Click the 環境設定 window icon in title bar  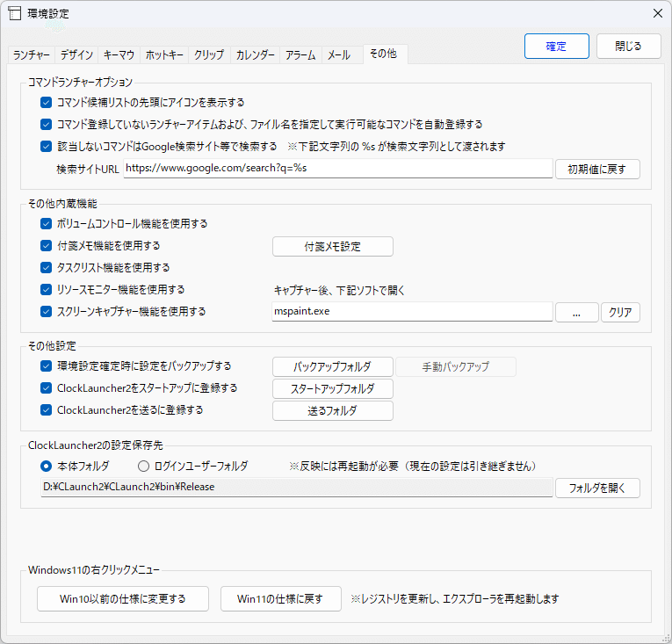click(x=15, y=14)
